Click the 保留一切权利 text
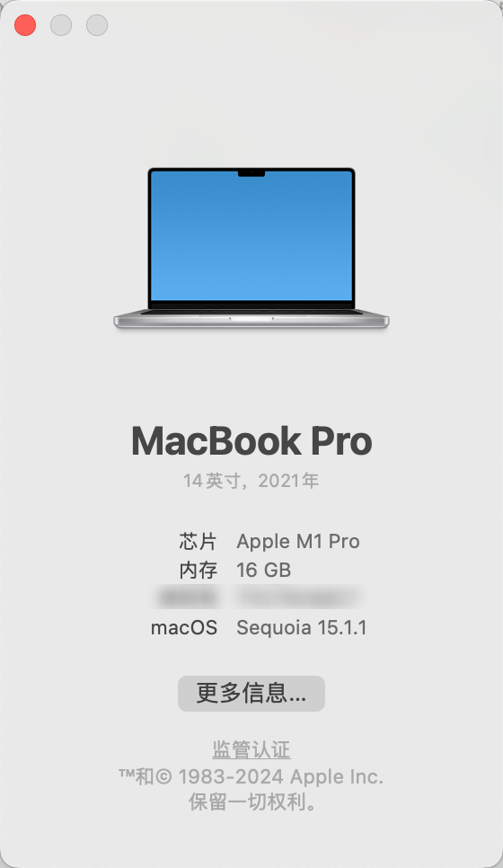This screenshot has width=503, height=868. coord(252,802)
